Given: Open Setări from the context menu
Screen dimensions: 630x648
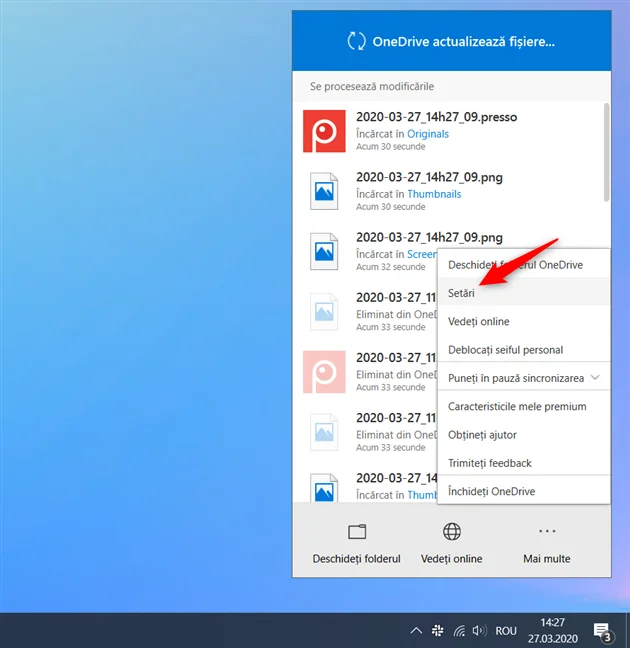Looking at the screenshot, I should [524, 293].
